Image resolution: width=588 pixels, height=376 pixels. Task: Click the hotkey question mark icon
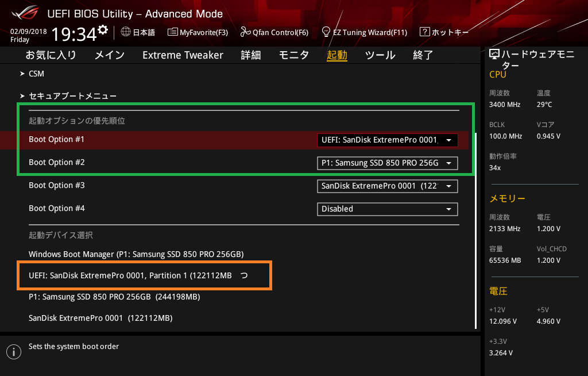click(424, 32)
